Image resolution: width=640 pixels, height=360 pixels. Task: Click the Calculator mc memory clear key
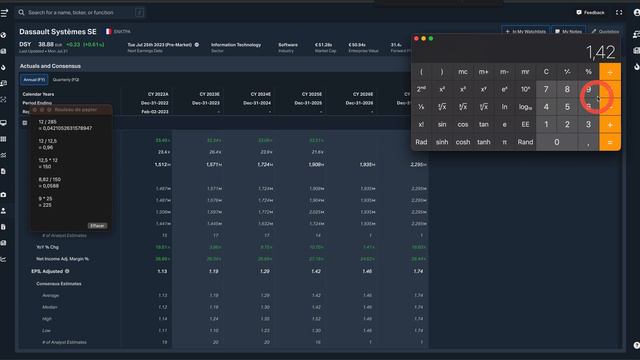click(463, 72)
